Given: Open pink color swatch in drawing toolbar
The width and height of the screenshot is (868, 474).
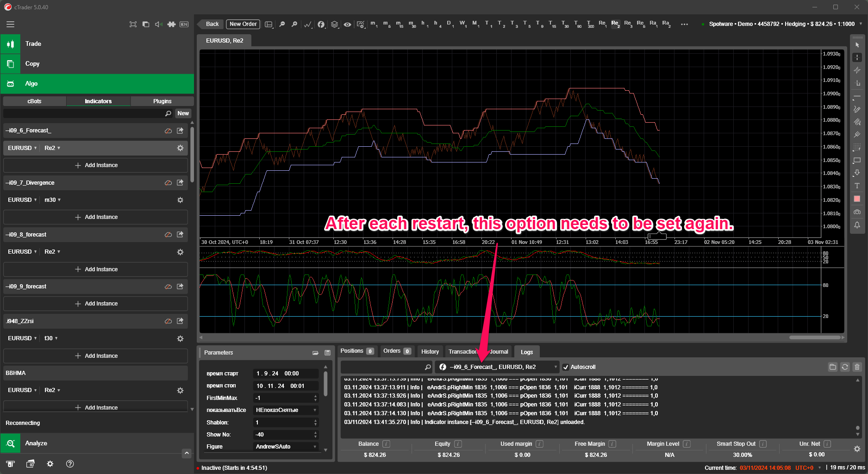Looking at the screenshot, I should 857,199.
